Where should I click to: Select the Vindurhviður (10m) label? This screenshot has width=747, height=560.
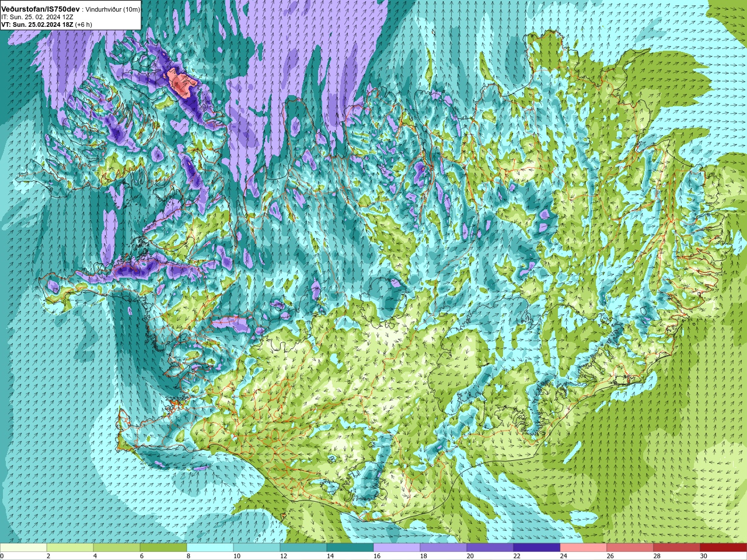[x=113, y=10]
